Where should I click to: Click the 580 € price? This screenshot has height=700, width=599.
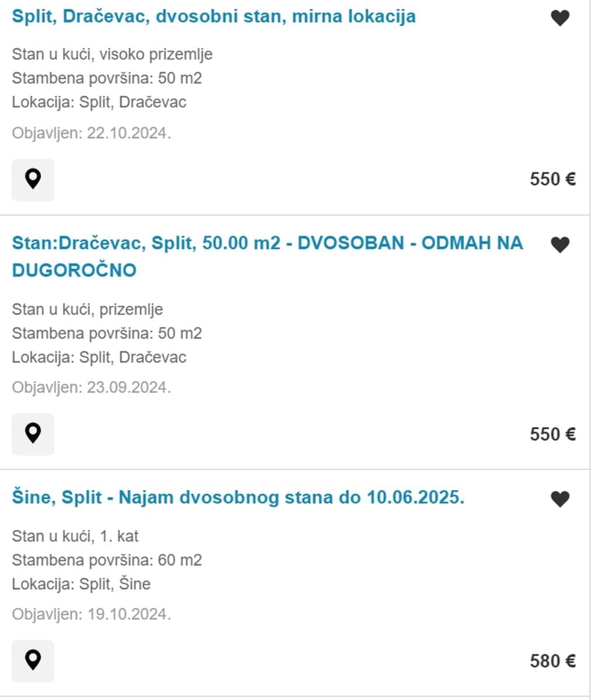(x=552, y=661)
